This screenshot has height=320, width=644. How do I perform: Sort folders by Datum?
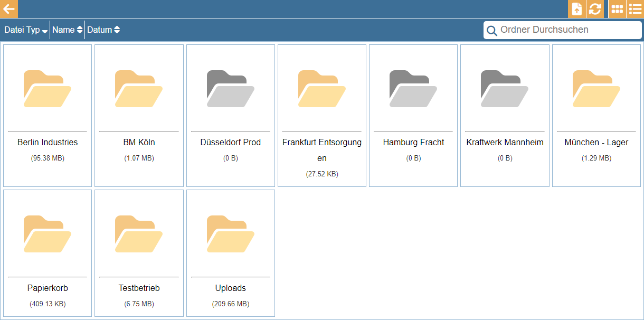pos(103,30)
